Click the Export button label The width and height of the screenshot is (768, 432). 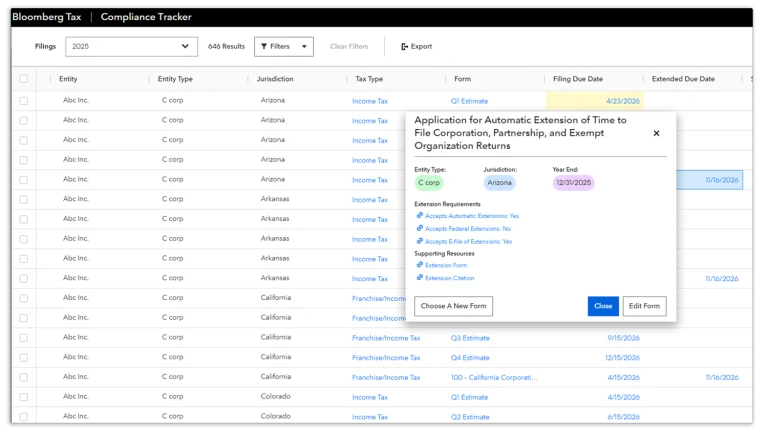coord(421,47)
